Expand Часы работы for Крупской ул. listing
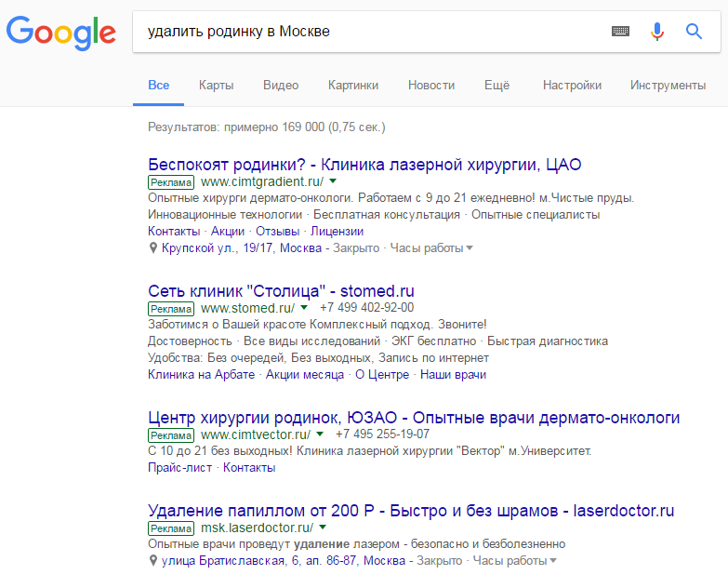 [431, 248]
